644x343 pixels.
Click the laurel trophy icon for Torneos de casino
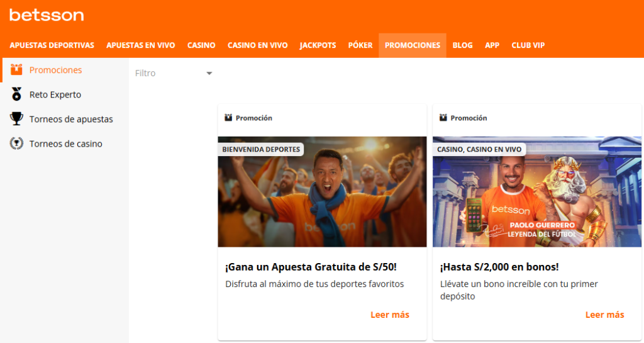[x=17, y=143]
